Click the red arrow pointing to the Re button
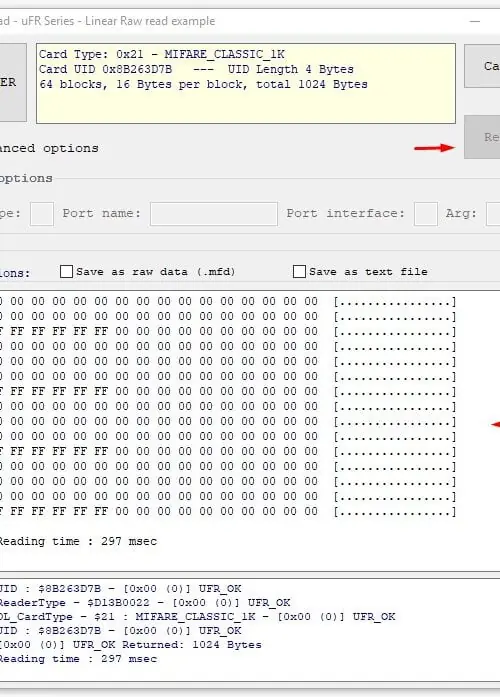500x697 pixels. click(434, 148)
